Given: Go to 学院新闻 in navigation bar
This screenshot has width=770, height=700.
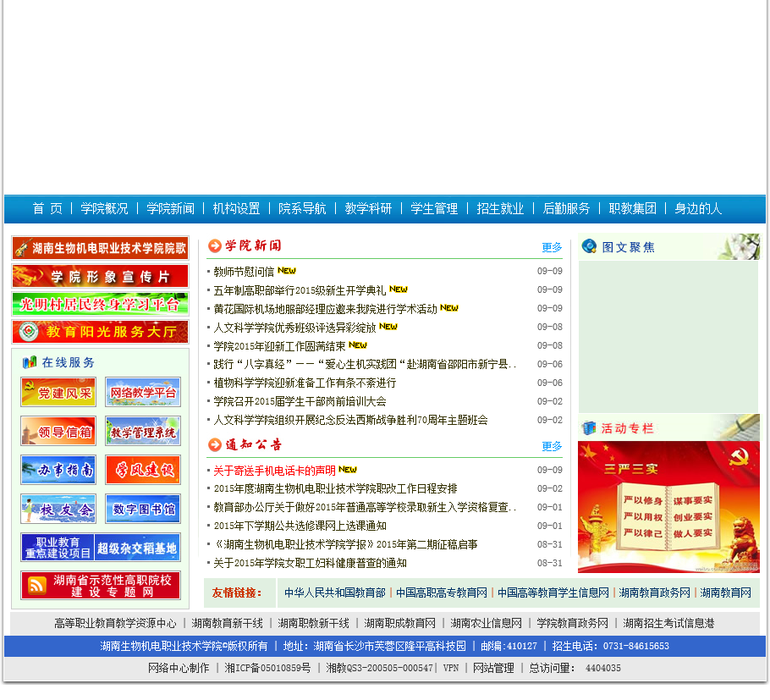Looking at the screenshot, I should pos(170,209).
